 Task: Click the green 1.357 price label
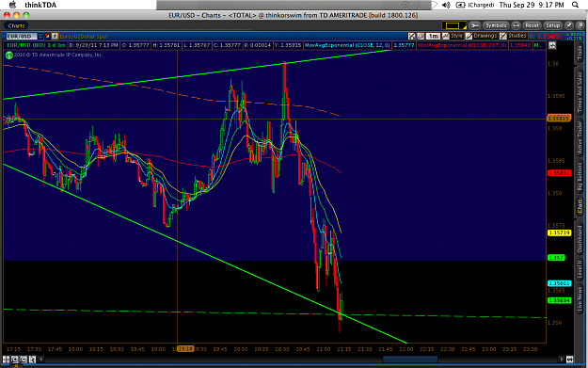click(x=556, y=258)
